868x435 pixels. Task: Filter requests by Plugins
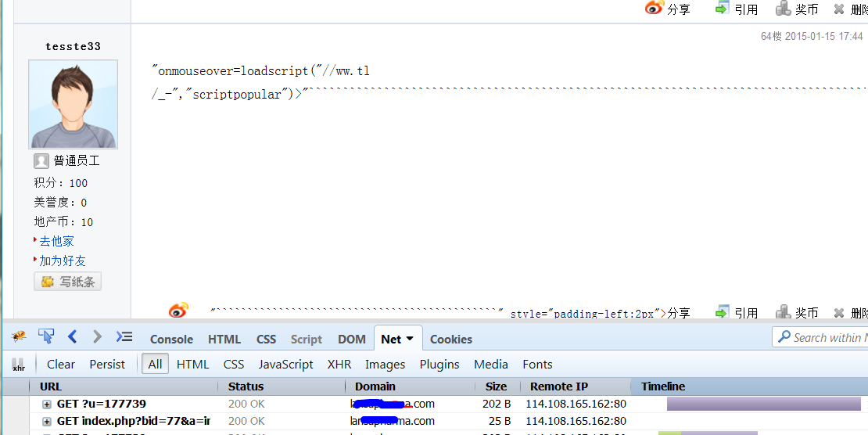point(439,364)
